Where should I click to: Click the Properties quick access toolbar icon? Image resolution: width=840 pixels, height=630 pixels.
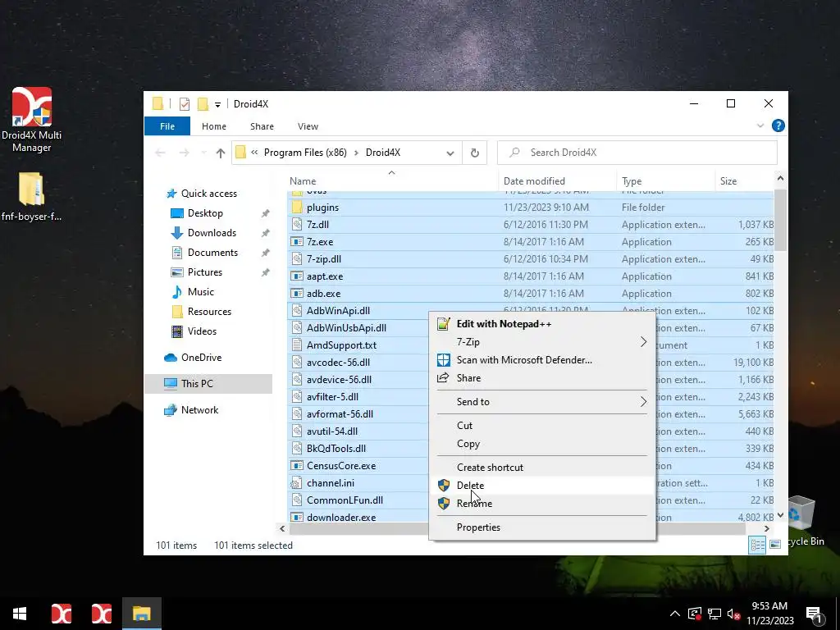(x=185, y=104)
